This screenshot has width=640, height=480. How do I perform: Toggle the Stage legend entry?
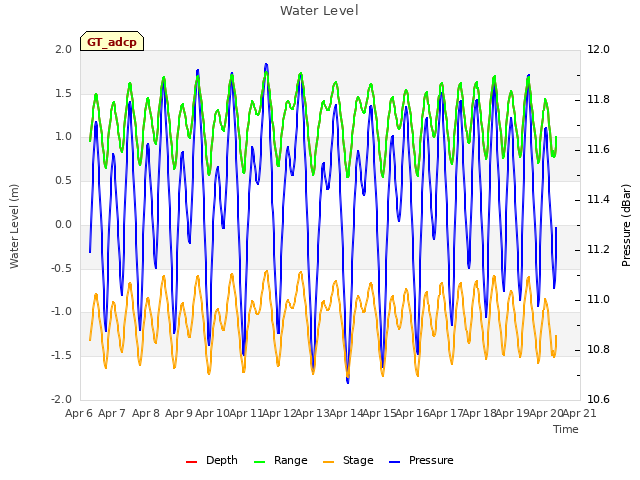(x=348, y=460)
